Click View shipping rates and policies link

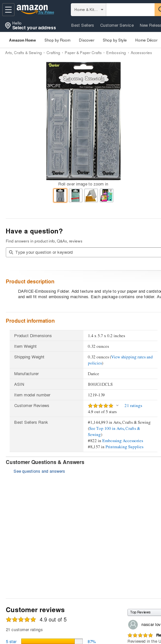tap(120, 360)
